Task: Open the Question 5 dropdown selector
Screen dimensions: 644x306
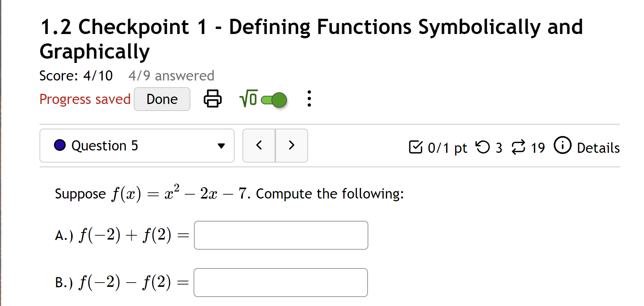Action: [221, 145]
